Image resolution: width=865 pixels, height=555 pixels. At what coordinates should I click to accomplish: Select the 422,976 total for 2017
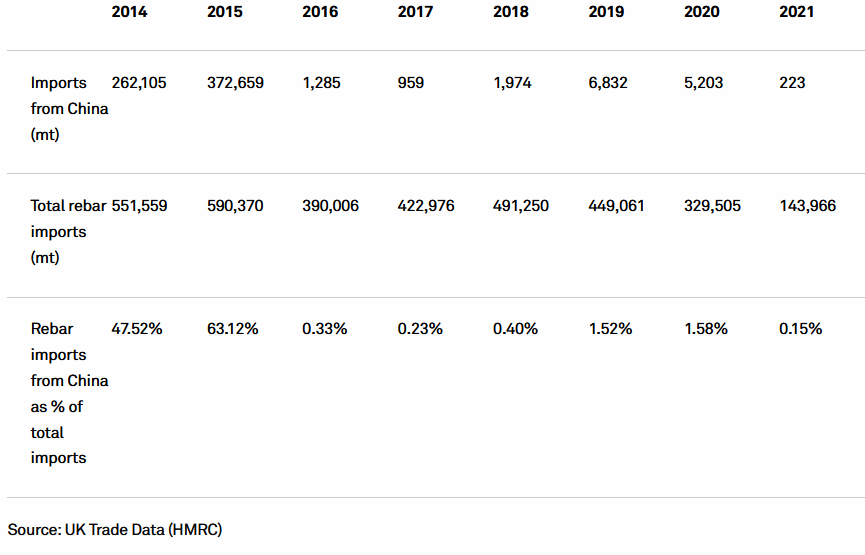pos(425,206)
